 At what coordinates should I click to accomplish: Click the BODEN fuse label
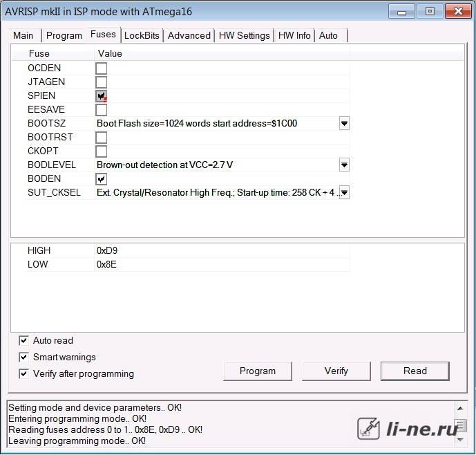pos(44,178)
